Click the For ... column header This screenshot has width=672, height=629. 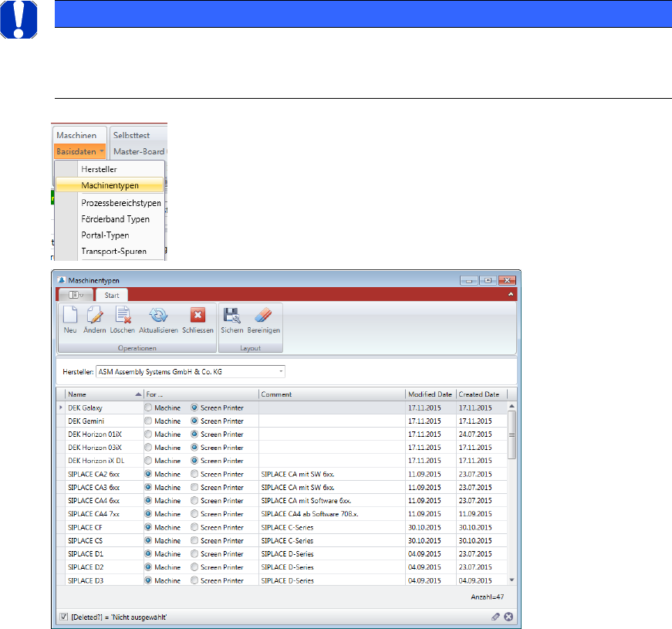coord(201,394)
